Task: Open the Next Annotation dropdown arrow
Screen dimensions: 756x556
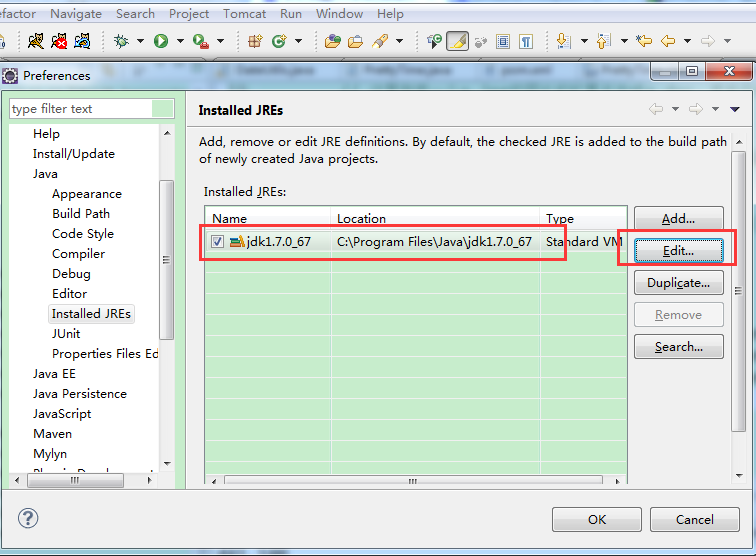Action: (584, 41)
